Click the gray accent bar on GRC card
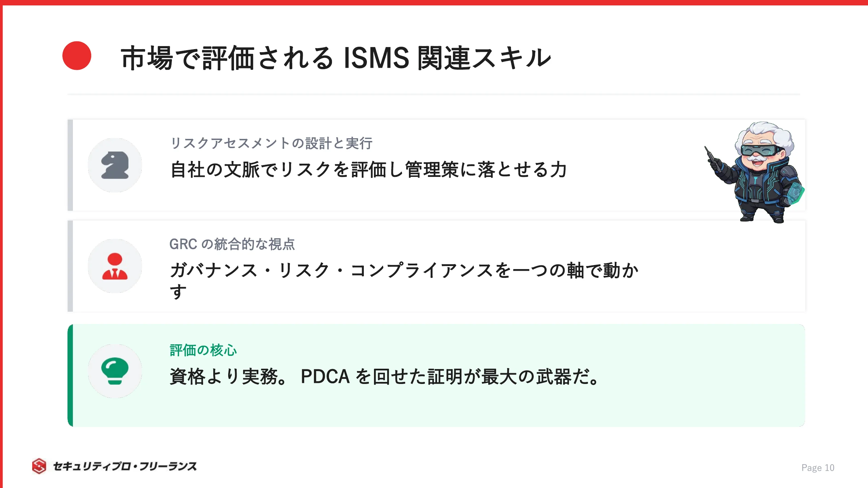Screen dimensions: 868x488 point(70,266)
